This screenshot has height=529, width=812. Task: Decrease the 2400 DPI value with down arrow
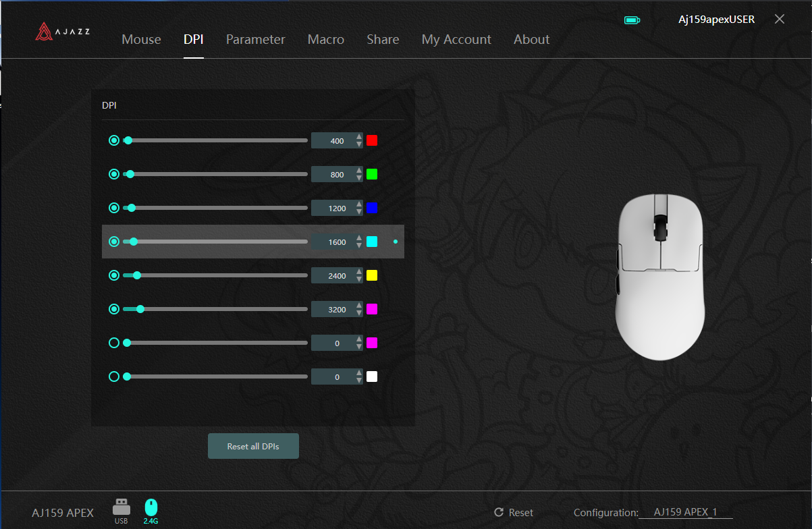point(359,279)
